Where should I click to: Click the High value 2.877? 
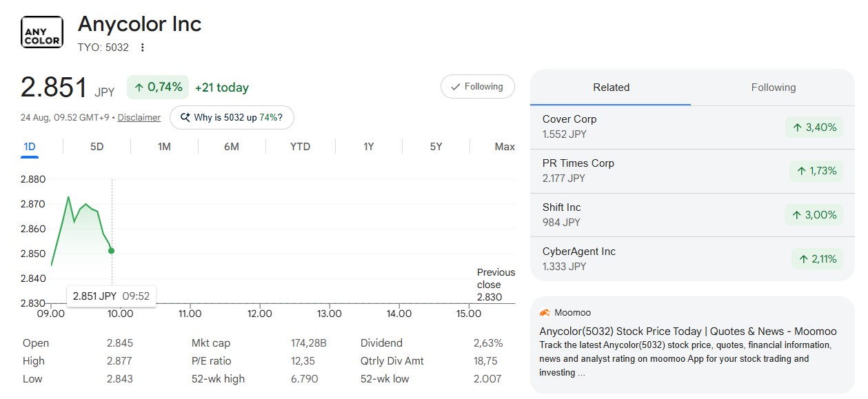[x=120, y=361]
